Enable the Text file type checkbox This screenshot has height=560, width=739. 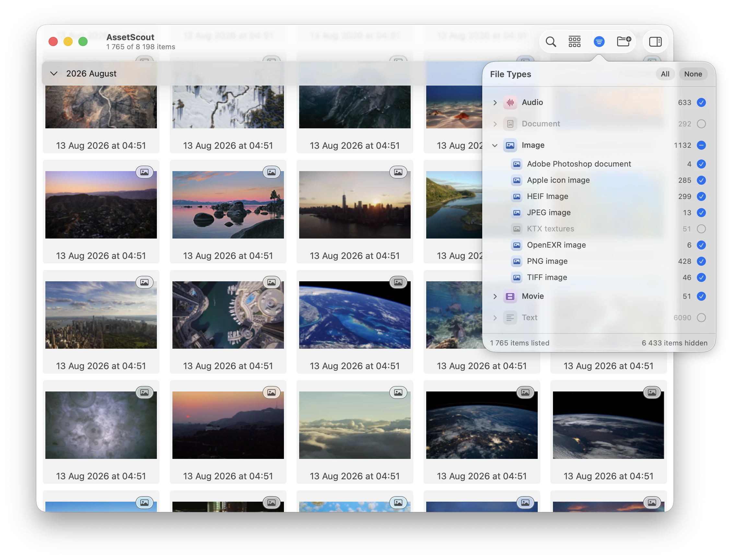[701, 318]
